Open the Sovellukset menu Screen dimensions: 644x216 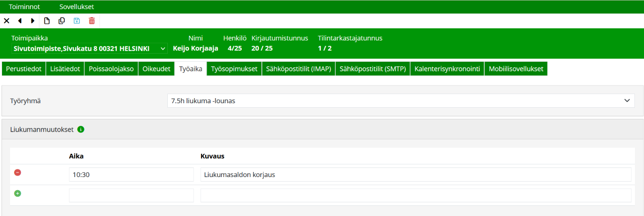pos(76,7)
